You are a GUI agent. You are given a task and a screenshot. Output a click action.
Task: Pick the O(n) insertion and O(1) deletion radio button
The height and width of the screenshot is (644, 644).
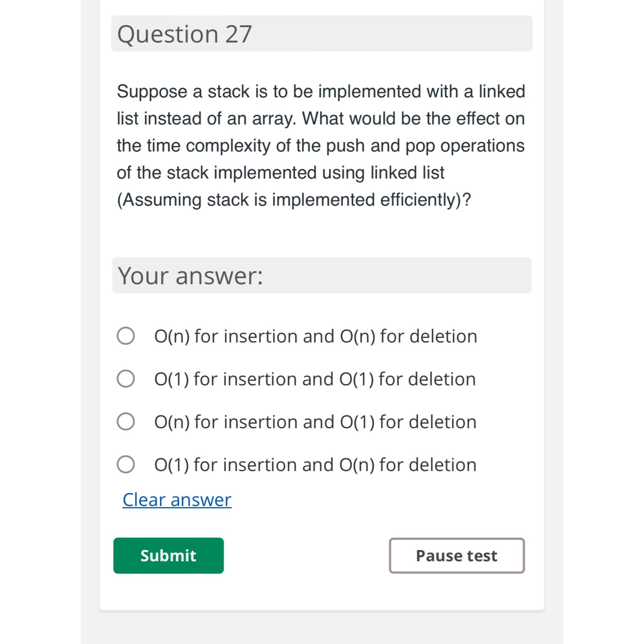[126, 421]
